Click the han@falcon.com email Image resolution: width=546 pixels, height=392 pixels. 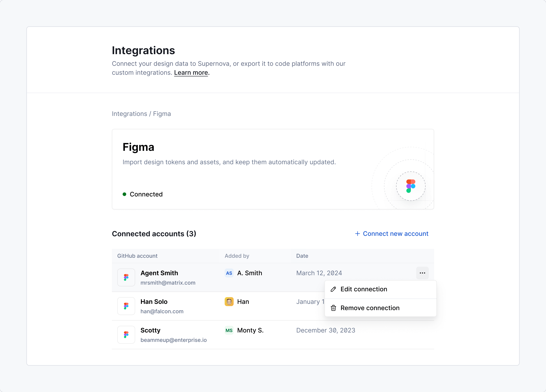[x=162, y=311]
